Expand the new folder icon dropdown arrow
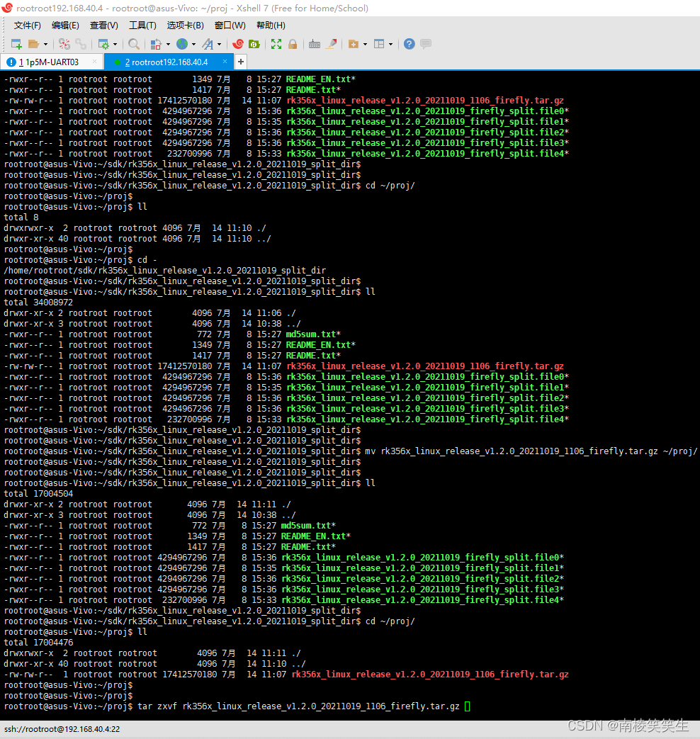Image resolution: width=700 pixels, height=739 pixels. click(365, 45)
